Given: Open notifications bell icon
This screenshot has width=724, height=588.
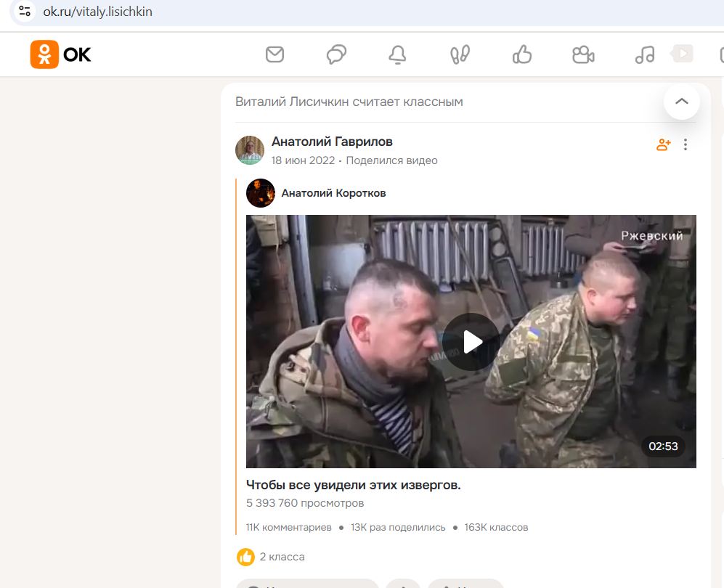Looking at the screenshot, I should tap(397, 54).
